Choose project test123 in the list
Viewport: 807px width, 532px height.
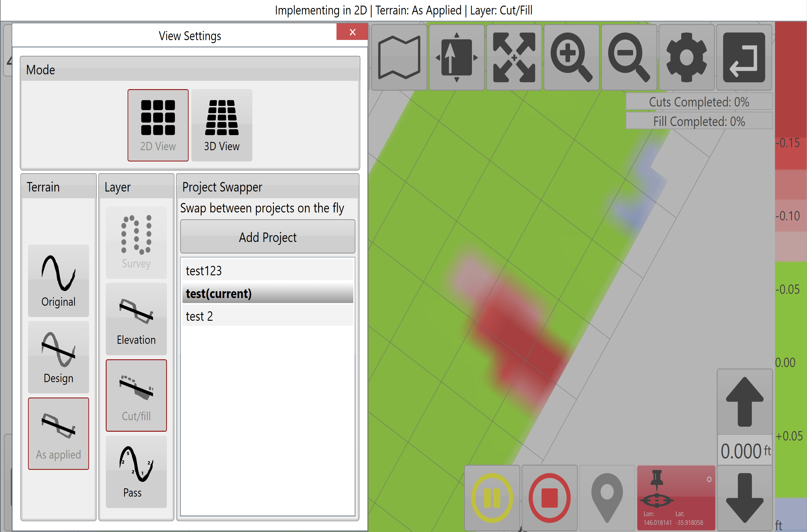click(268, 270)
